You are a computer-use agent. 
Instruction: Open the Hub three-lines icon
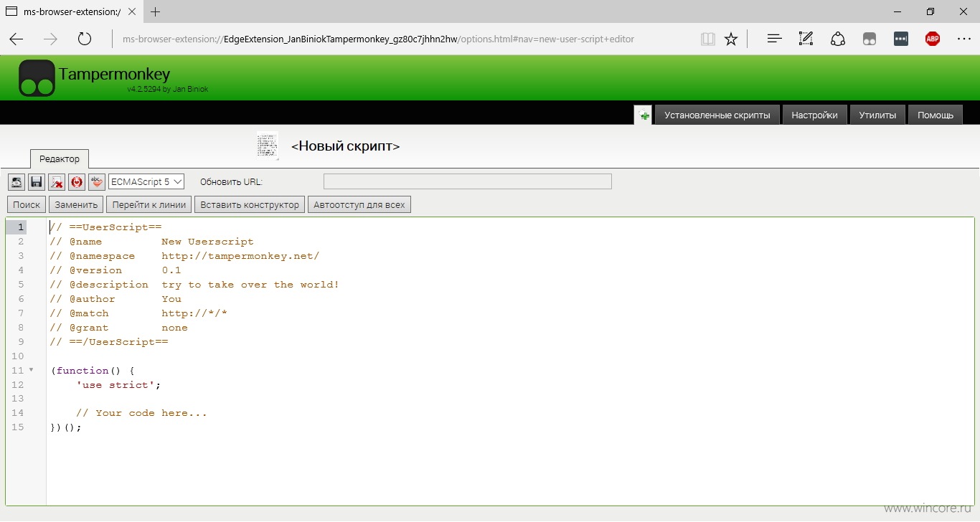(774, 39)
